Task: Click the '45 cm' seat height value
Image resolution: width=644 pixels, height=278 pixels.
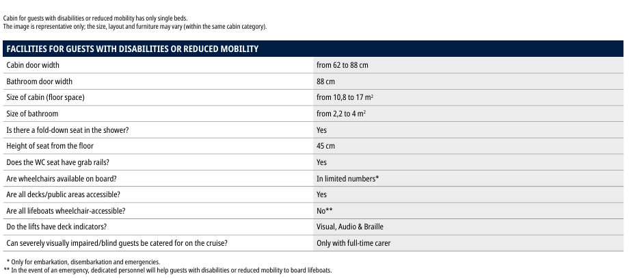Action: [x=325, y=146]
